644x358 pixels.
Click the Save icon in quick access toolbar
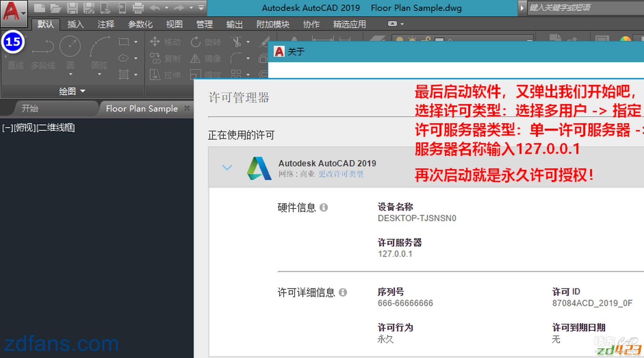point(72,8)
